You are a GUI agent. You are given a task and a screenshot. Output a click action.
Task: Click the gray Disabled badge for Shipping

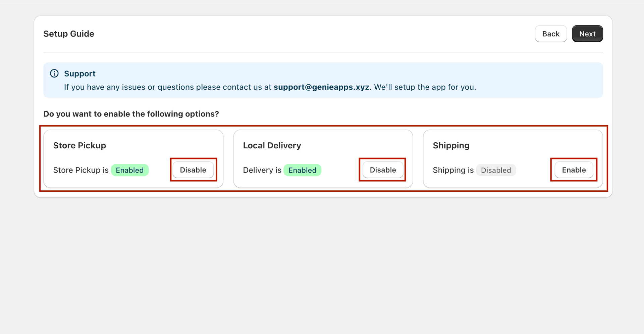496,170
